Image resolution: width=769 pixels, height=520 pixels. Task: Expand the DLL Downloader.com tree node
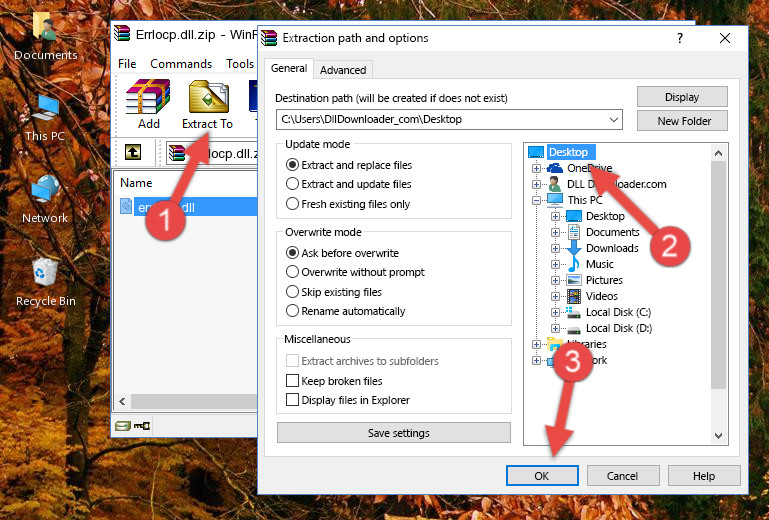click(537, 184)
